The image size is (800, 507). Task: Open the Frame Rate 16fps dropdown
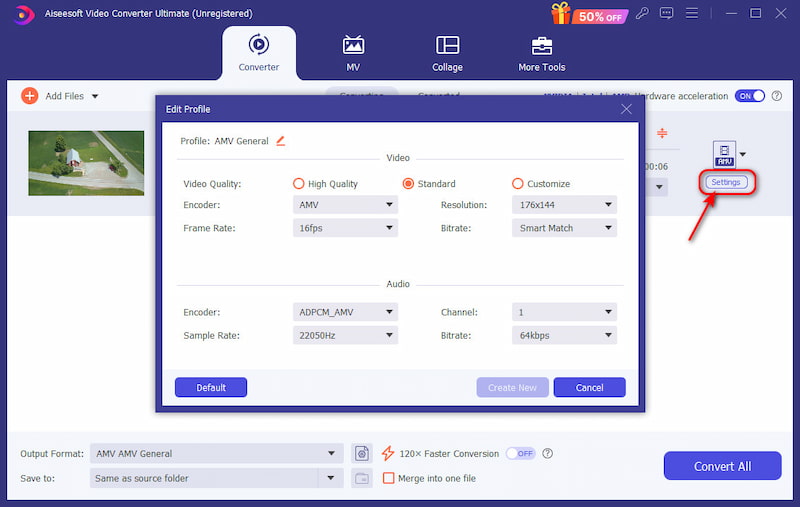pyautogui.click(x=345, y=228)
